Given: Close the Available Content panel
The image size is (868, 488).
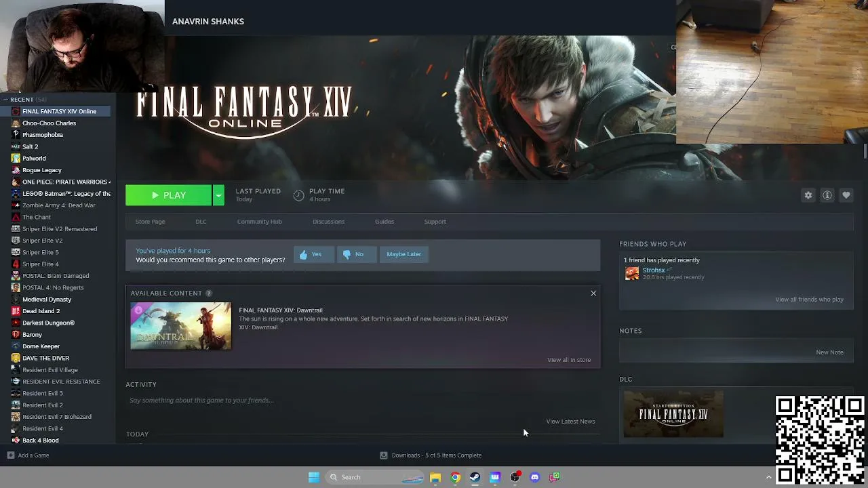Looking at the screenshot, I should (593, 293).
